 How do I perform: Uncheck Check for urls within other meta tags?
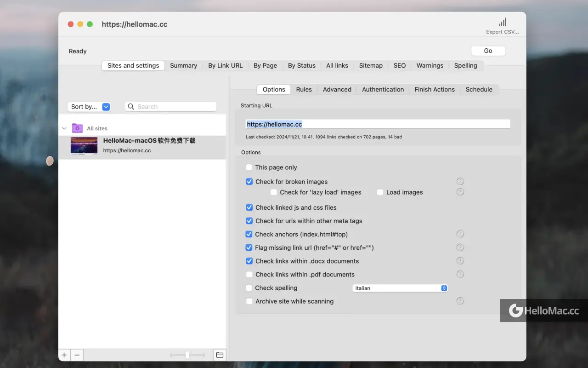point(249,221)
